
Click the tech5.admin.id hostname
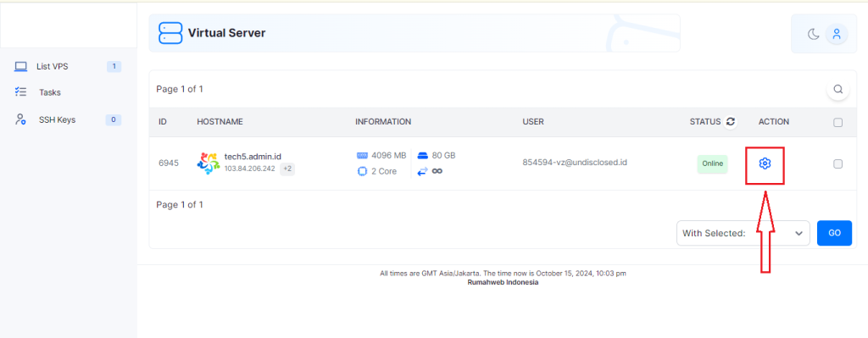(x=253, y=157)
